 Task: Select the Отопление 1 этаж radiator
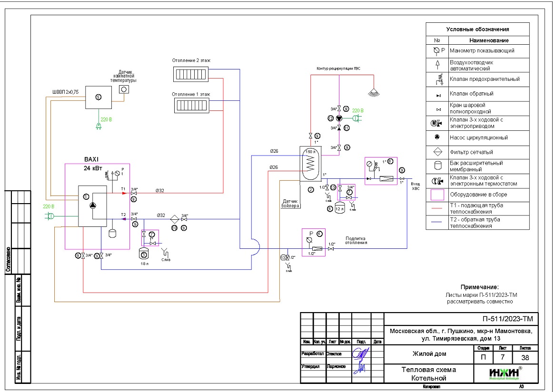tap(190, 105)
